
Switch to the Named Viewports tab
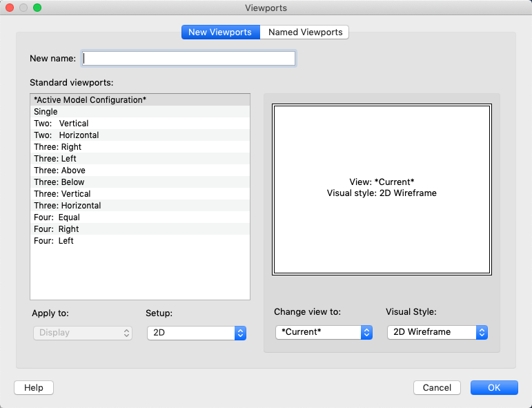(305, 32)
